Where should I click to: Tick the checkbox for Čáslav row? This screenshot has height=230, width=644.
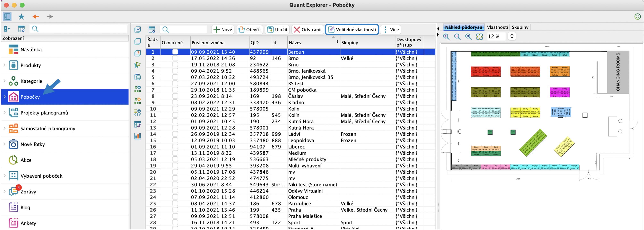(175, 96)
